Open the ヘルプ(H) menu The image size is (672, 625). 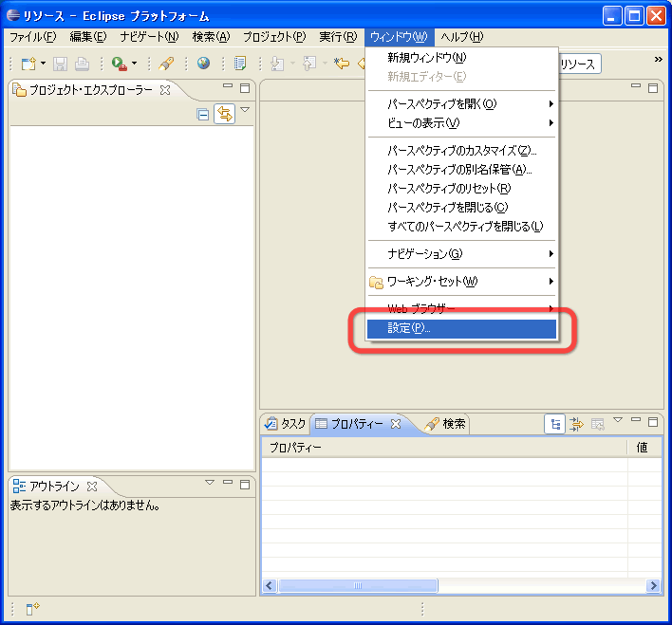(x=462, y=37)
